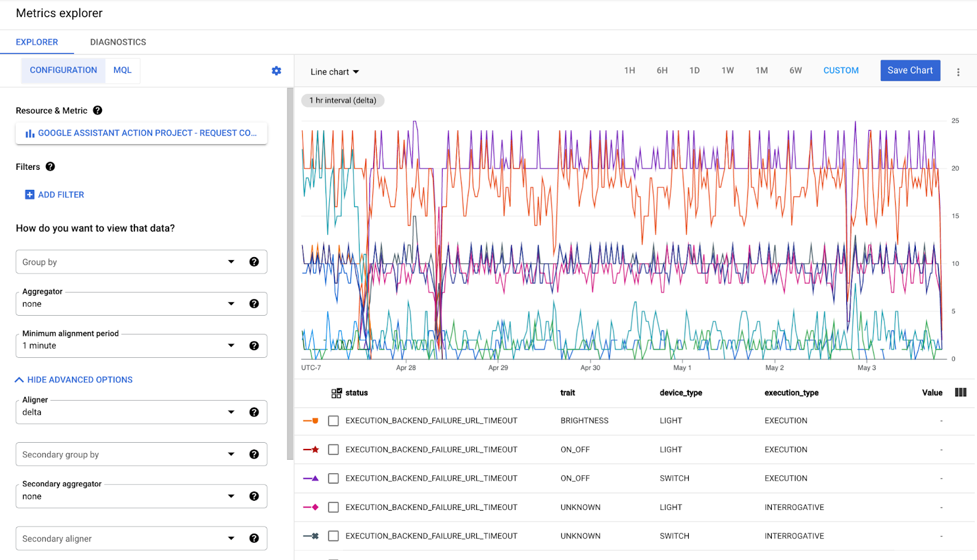Select the UNKNOWN SWITCH INTERROGATIVE row checkbox
Image resolution: width=977 pixels, height=560 pixels.
coord(333,536)
